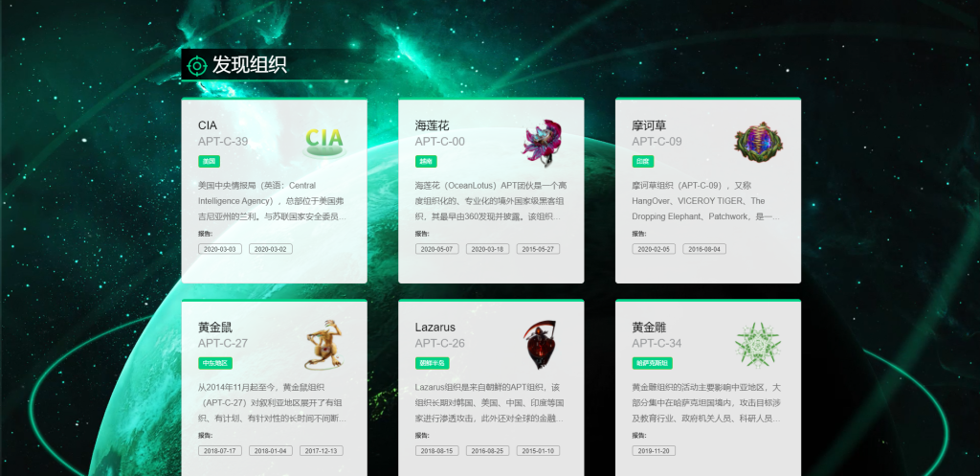Open the CIA report dated 2020-03-02
Viewport: 980px width, 476px height.
271,249
